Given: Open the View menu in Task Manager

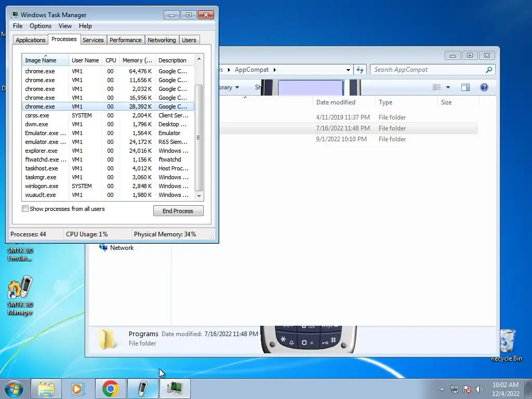Looking at the screenshot, I should [65, 26].
